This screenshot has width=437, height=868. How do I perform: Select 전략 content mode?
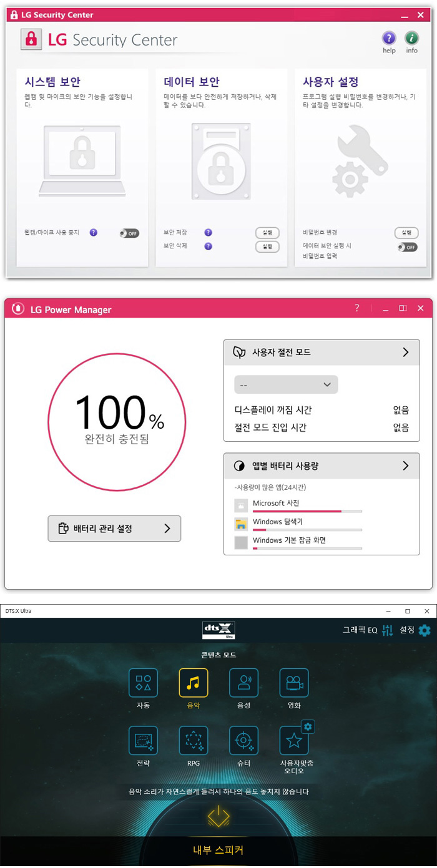143,741
